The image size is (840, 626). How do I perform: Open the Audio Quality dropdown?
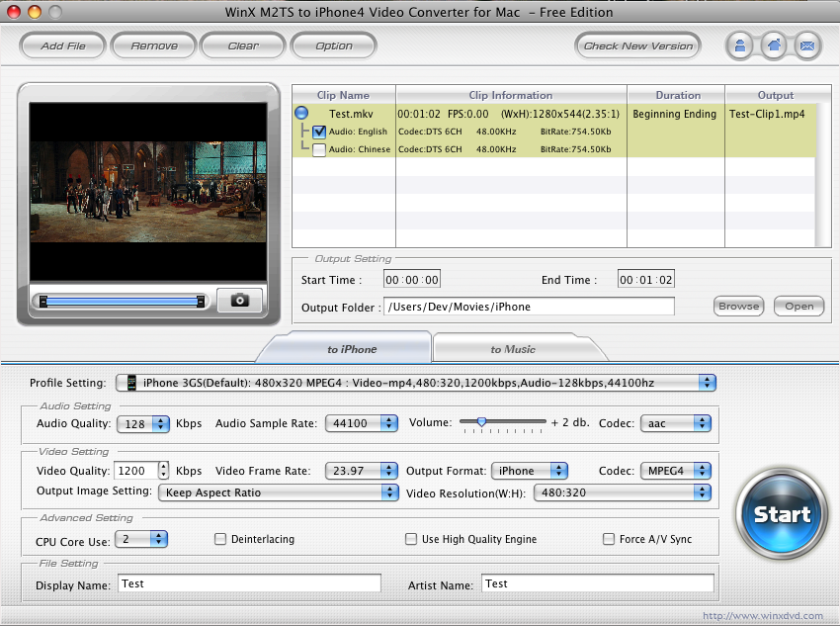tap(143, 424)
